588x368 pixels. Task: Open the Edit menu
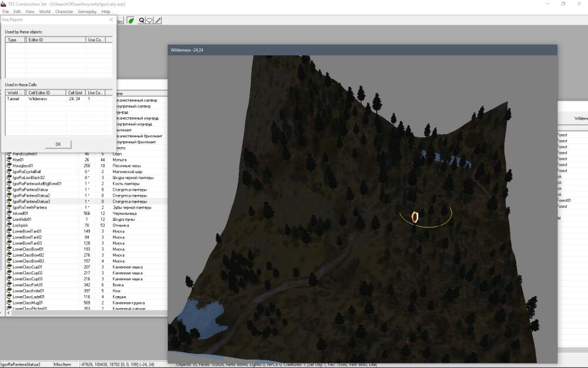(x=17, y=11)
